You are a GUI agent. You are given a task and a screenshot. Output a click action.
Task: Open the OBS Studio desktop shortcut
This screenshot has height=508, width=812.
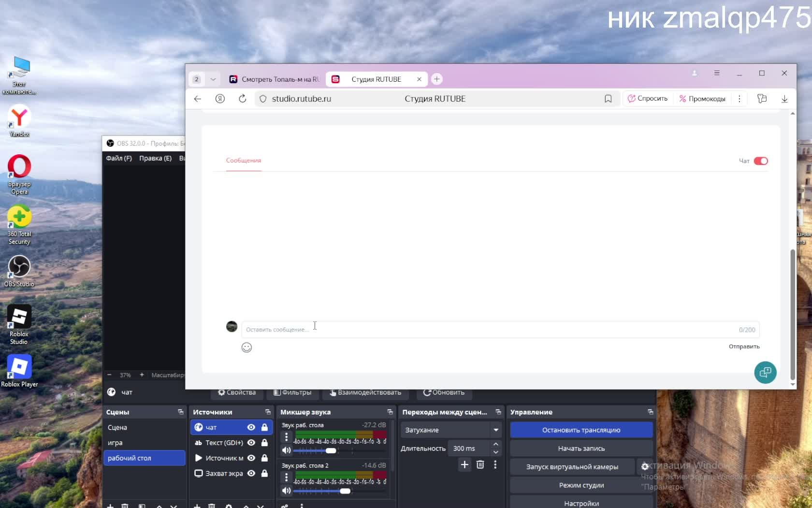pos(19,271)
